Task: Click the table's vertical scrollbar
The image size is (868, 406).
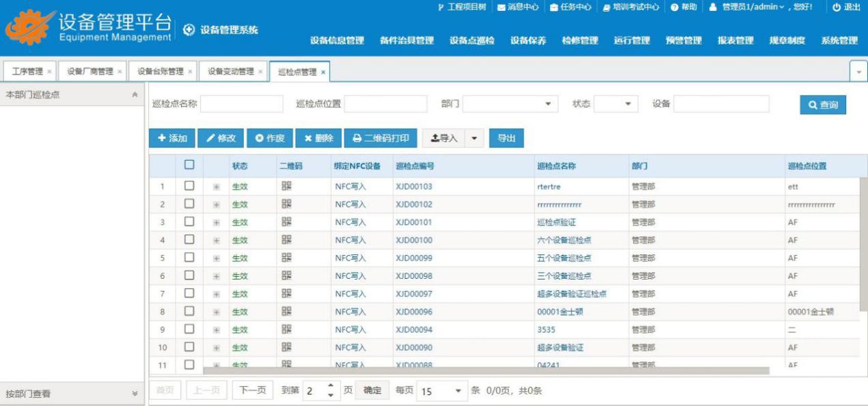Action: coord(863,239)
